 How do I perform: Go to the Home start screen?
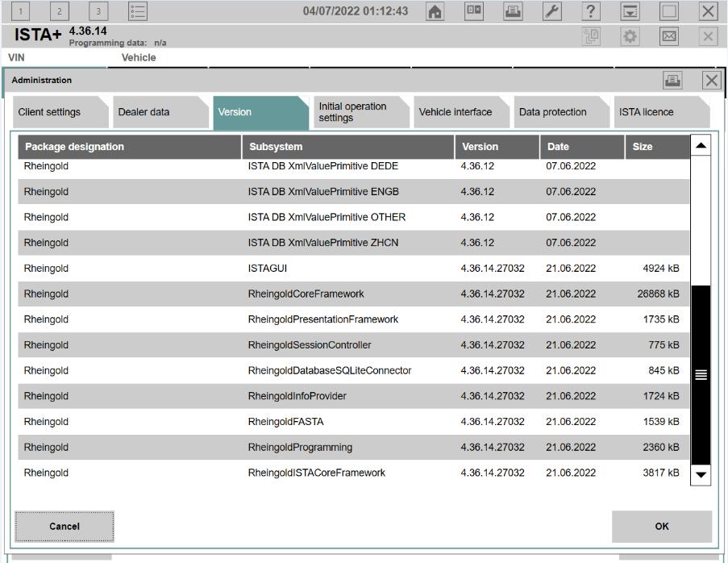click(435, 11)
